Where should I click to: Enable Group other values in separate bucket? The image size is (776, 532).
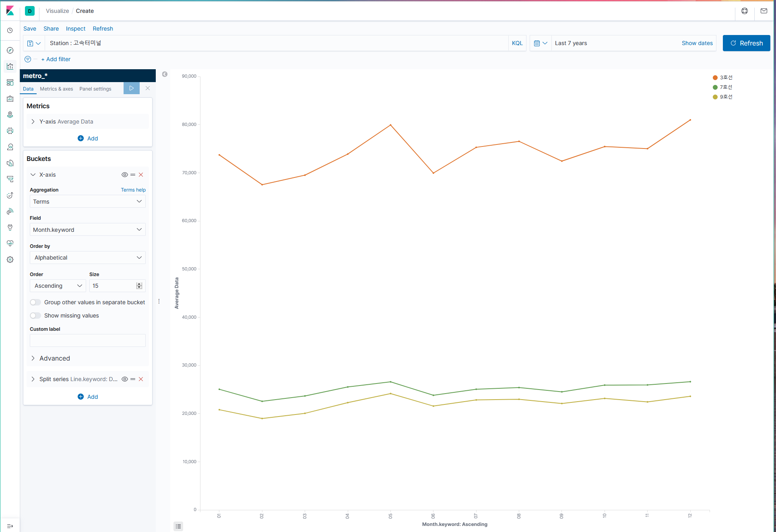tap(35, 302)
